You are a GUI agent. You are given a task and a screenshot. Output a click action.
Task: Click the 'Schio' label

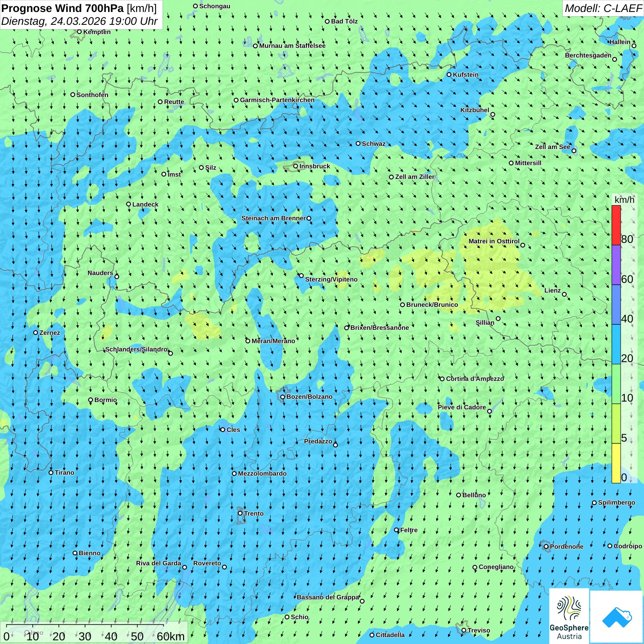point(299,617)
